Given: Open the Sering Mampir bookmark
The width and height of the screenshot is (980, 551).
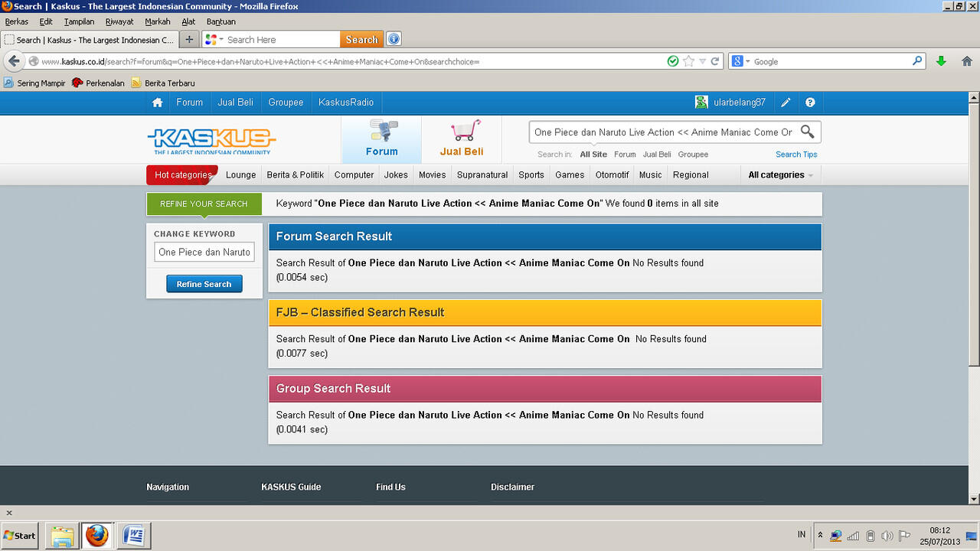Looking at the screenshot, I should [35, 83].
